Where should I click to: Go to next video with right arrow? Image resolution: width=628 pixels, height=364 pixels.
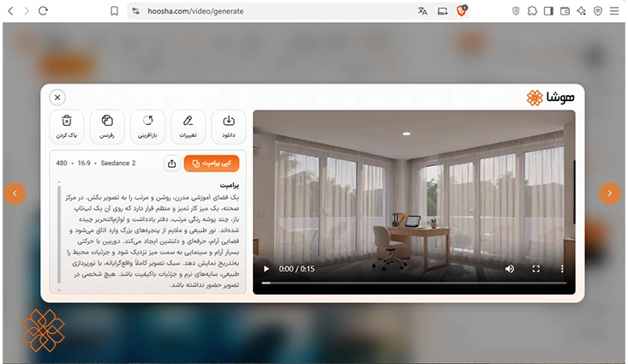tap(609, 194)
